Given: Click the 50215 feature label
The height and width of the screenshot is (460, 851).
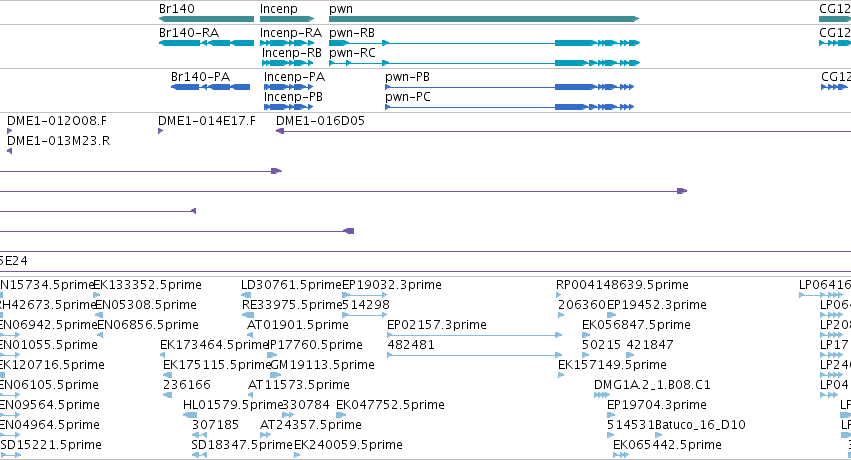Looking at the screenshot, I should click(x=601, y=345).
